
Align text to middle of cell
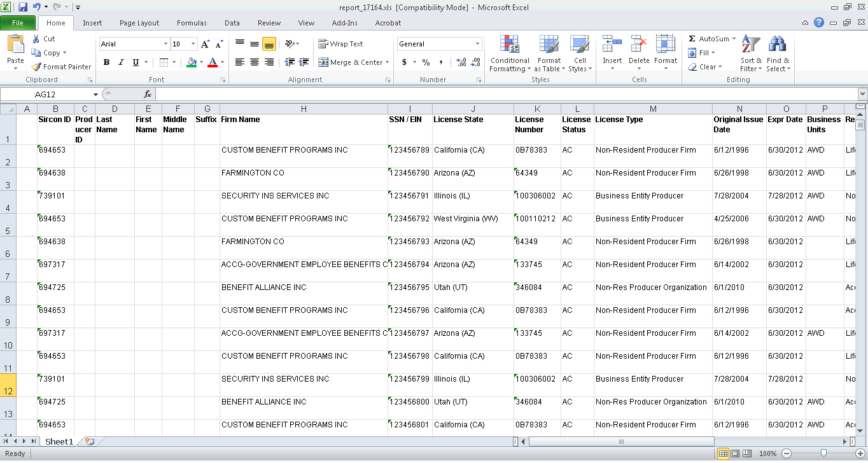point(255,44)
